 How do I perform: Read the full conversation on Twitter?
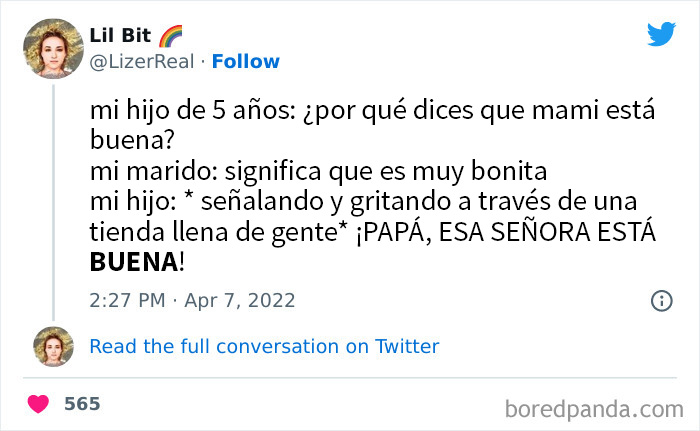click(264, 347)
